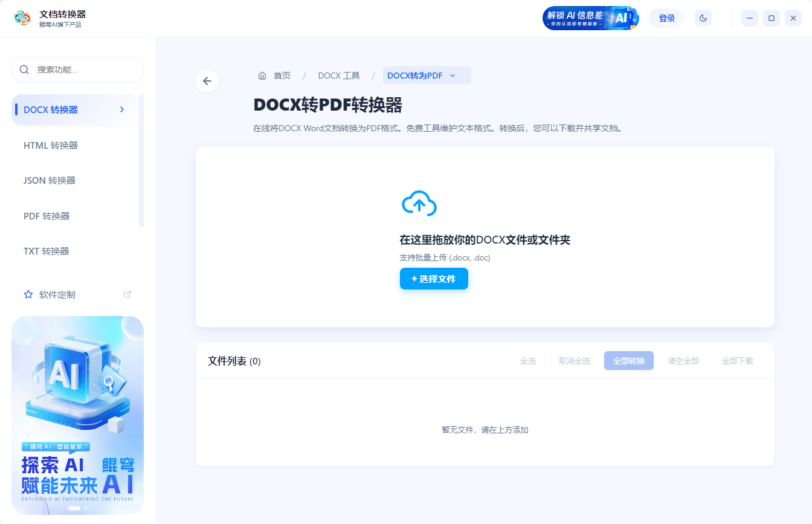This screenshot has width=812, height=524.
Task: Click 全部转换 in the file list toolbar
Action: click(x=628, y=360)
